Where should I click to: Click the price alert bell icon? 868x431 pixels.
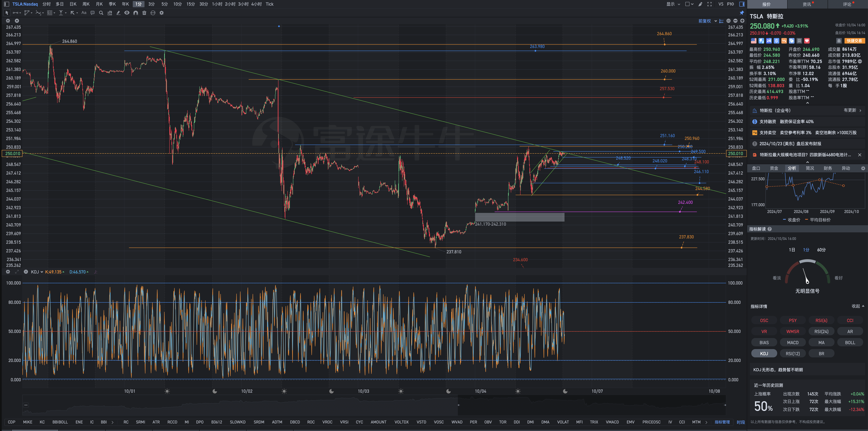point(839,41)
